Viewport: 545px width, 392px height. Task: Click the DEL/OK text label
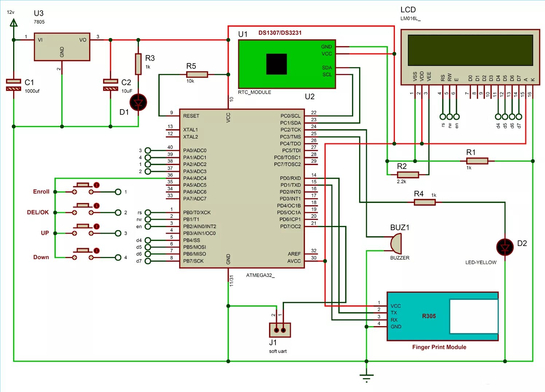38,213
